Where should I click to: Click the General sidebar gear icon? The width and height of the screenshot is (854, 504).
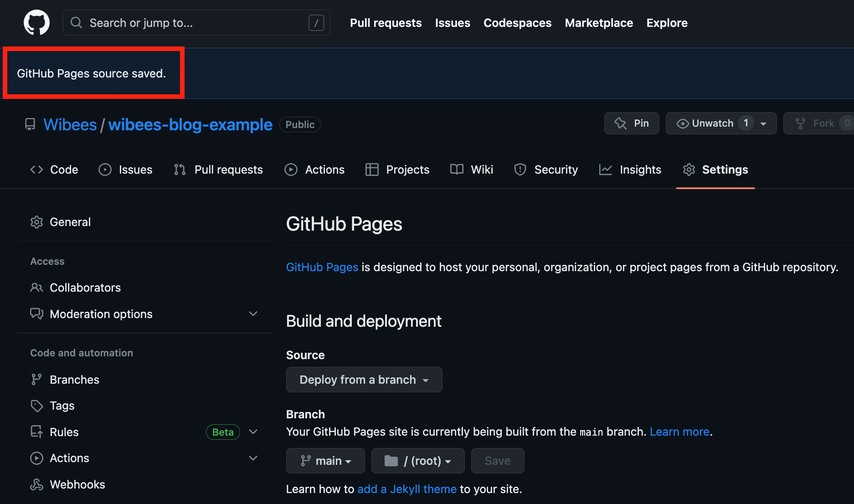pos(36,222)
